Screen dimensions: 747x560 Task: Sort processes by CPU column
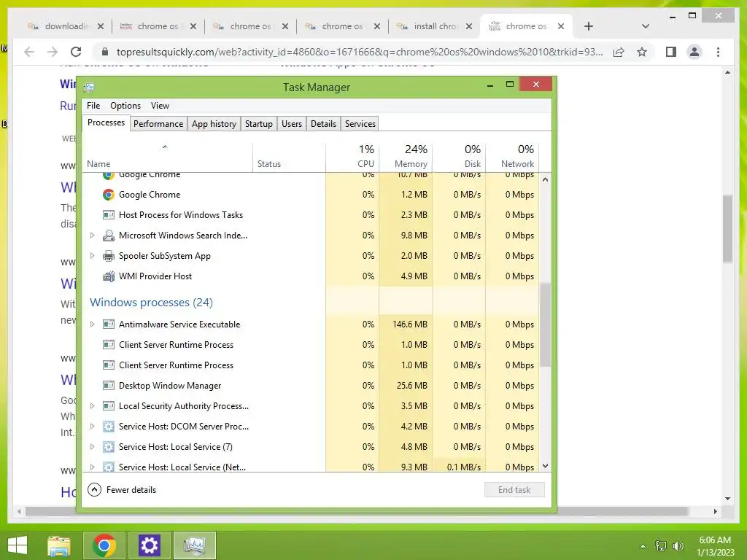click(352, 156)
